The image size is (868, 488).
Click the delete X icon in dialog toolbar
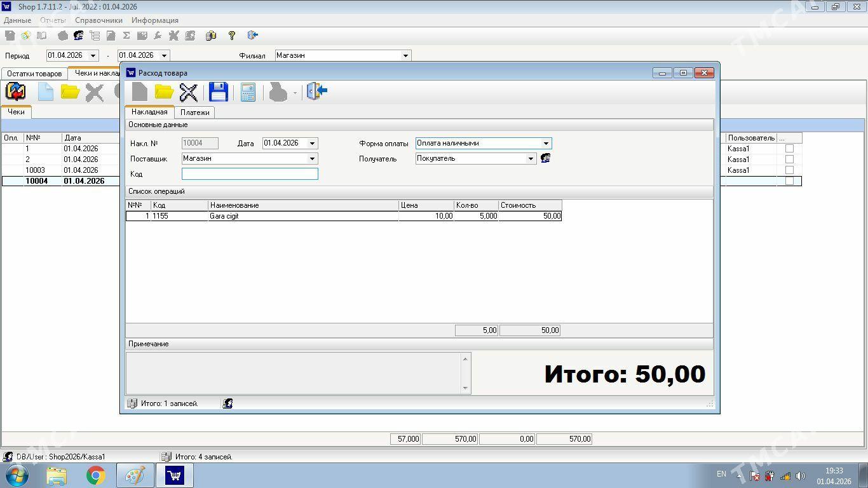pyautogui.click(x=189, y=92)
